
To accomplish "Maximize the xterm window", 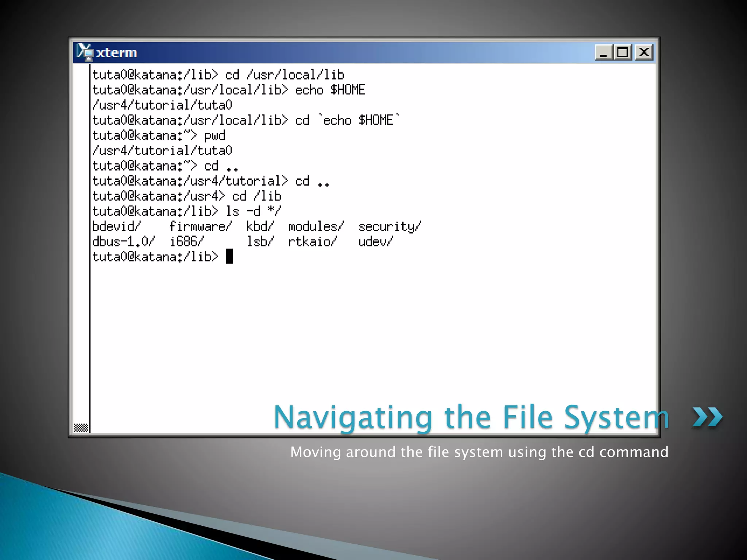I will 623,52.
